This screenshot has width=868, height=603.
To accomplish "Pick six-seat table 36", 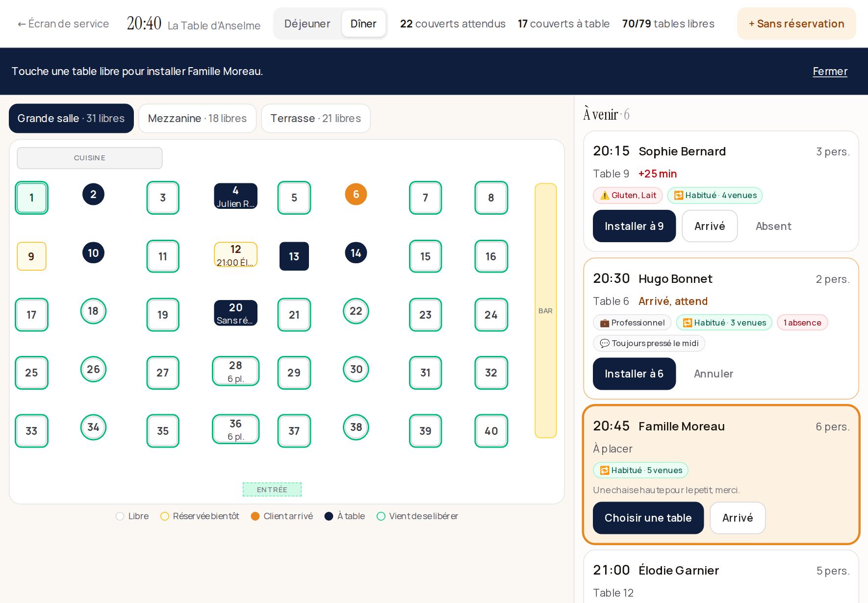I will click(x=235, y=429).
